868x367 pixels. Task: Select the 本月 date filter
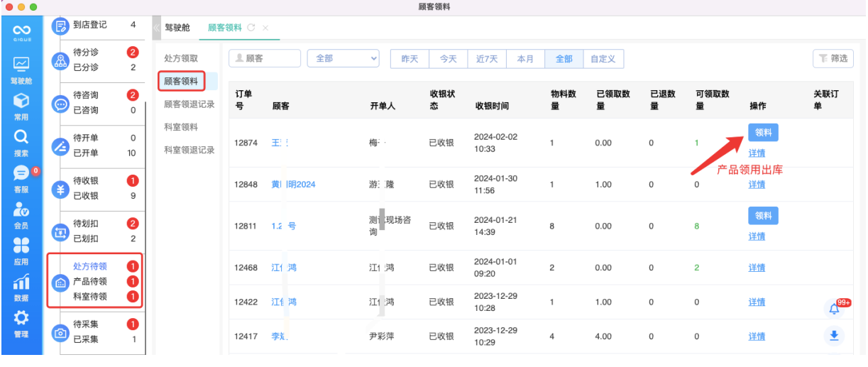525,59
